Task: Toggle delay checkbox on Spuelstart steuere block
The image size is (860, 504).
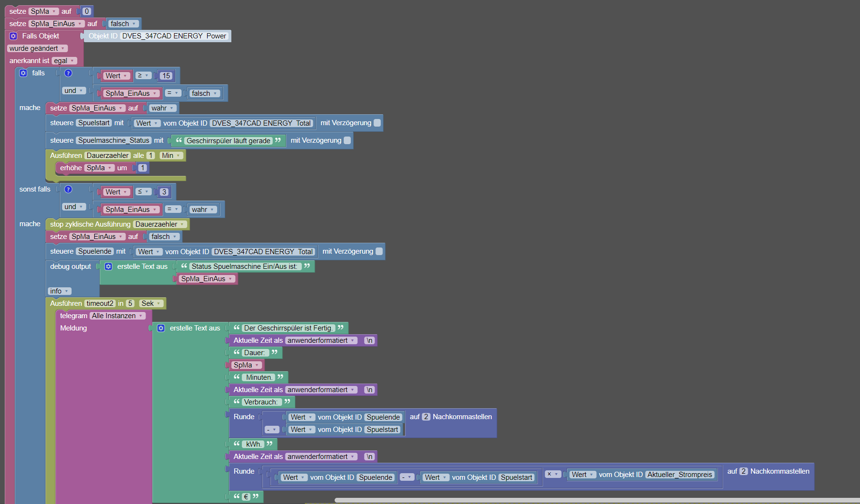Action: coord(377,123)
